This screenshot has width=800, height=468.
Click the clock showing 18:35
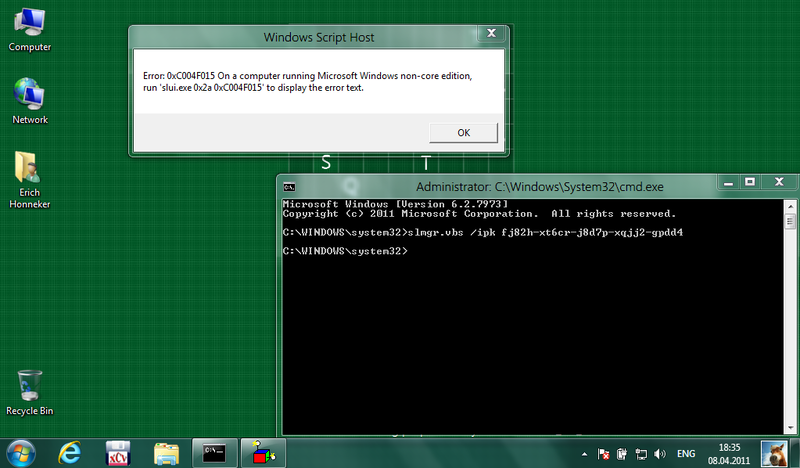point(728,453)
